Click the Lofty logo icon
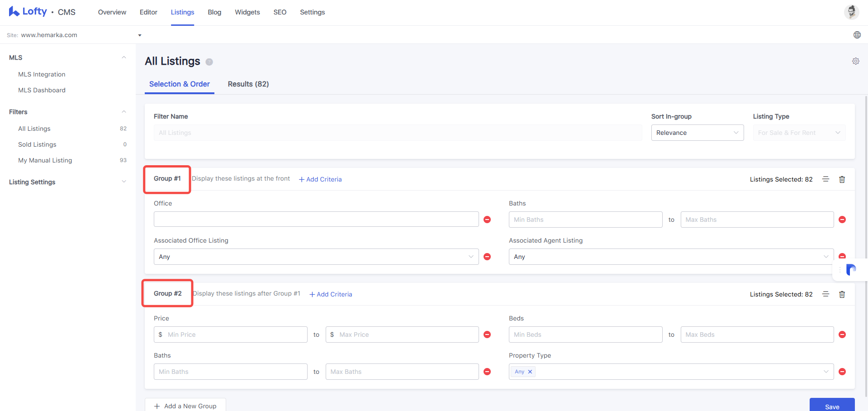This screenshot has height=411, width=868. 14,12
